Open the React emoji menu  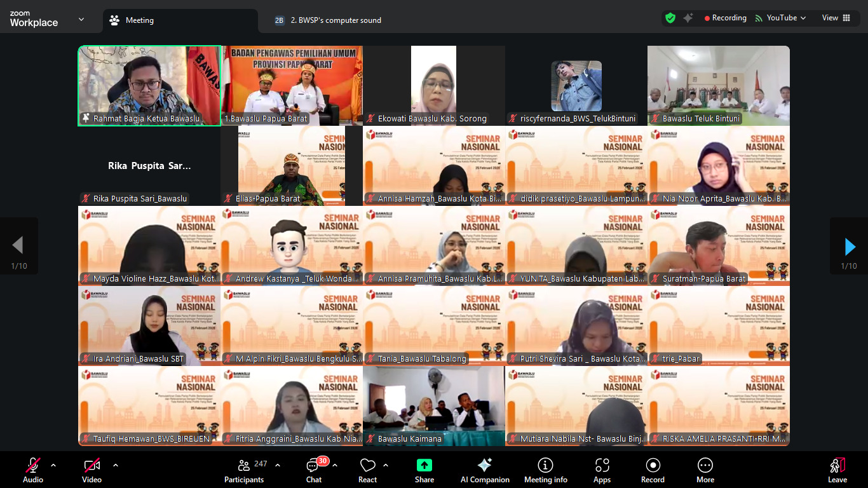[x=367, y=466]
